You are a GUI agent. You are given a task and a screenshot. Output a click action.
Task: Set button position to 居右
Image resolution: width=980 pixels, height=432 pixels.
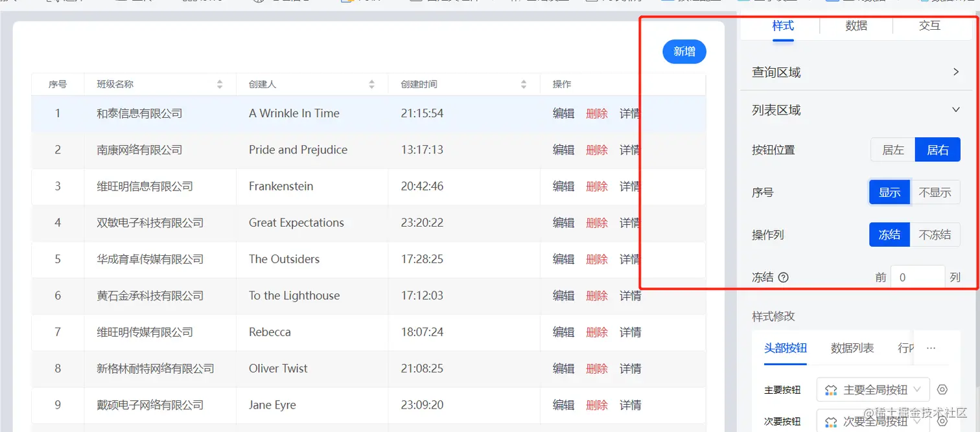coord(937,150)
